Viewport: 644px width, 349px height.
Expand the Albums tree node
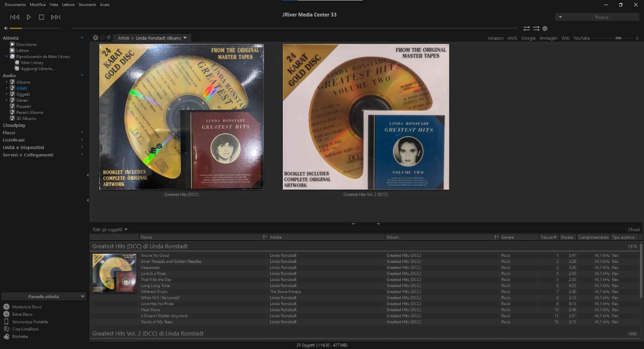pyautogui.click(x=7, y=82)
